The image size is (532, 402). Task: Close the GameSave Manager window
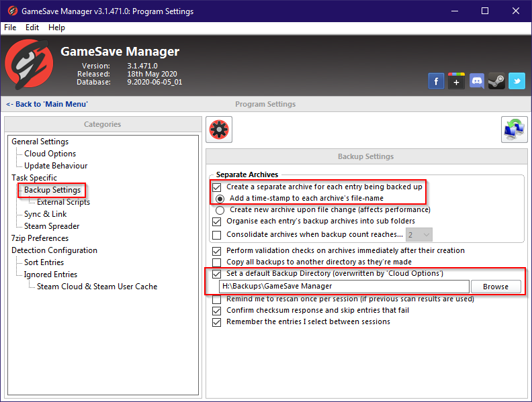516,11
